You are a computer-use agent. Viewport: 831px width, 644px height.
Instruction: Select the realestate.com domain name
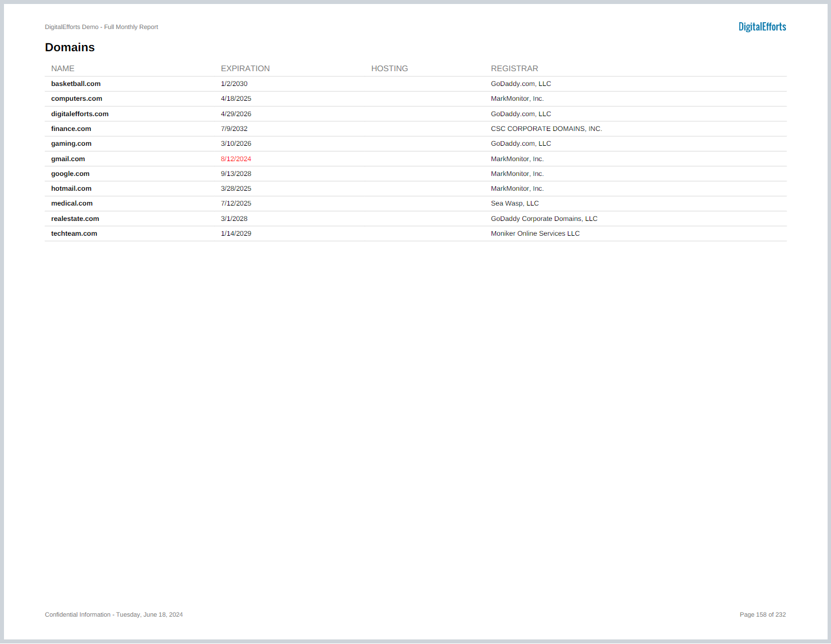point(75,219)
